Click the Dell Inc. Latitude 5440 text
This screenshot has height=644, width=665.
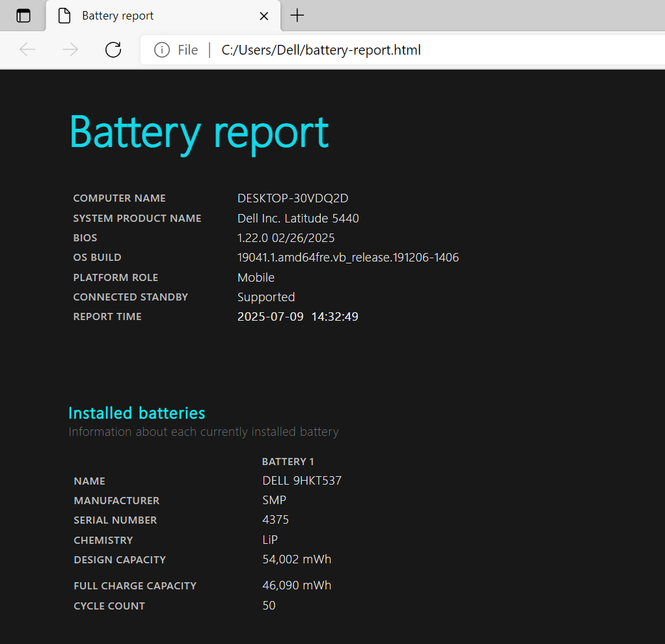(x=298, y=219)
